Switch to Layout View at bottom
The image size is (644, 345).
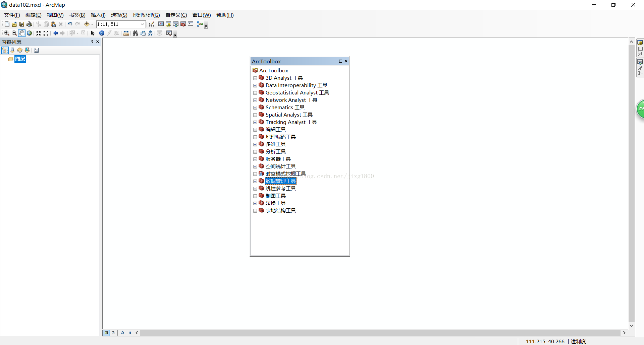113,333
